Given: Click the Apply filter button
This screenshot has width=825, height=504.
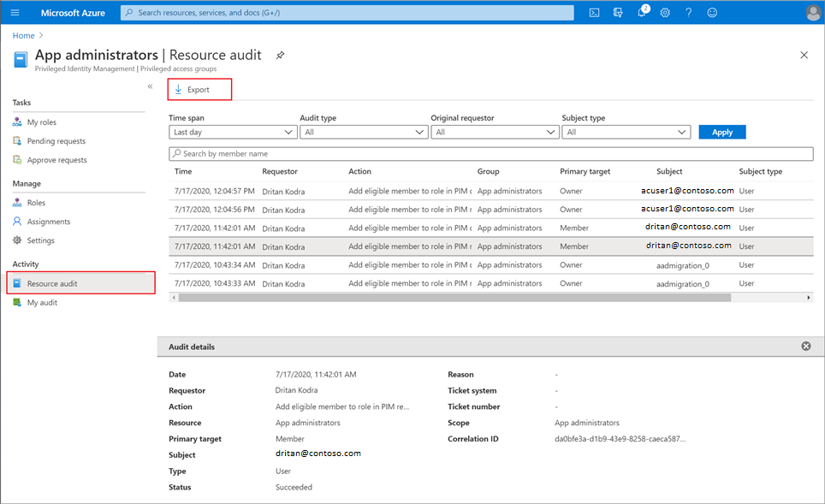Looking at the screenshot, I should (722, 132).
